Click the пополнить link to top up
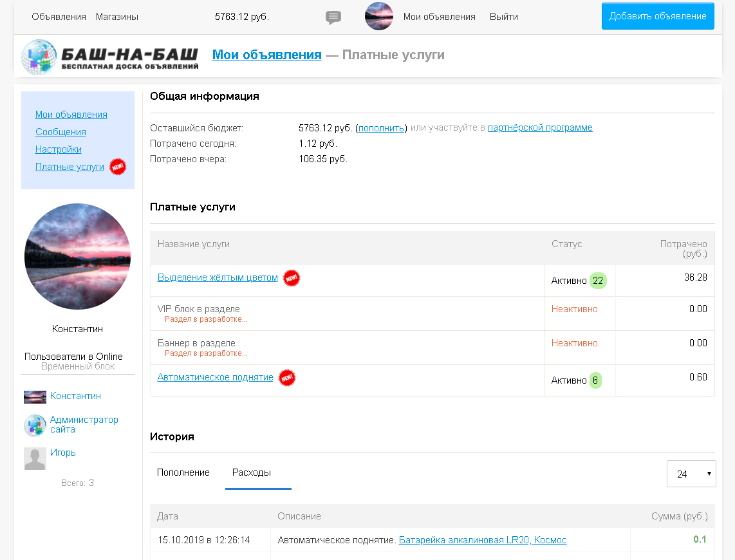Screen dimensions: 735x560 pos(381,128)
